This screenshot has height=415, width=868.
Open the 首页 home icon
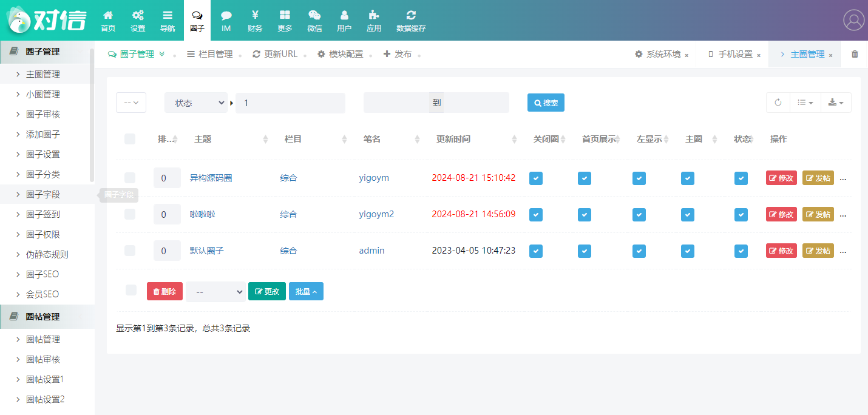pyautogui.click(x=108, y=15)
